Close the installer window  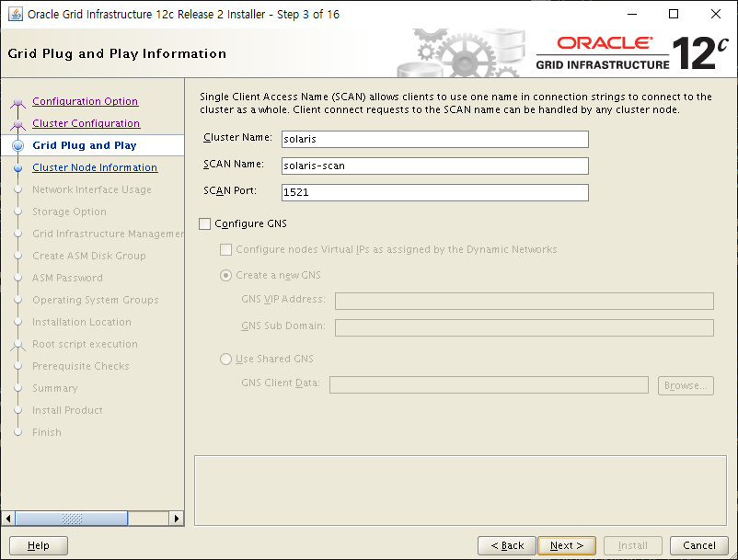click(715, 14)
